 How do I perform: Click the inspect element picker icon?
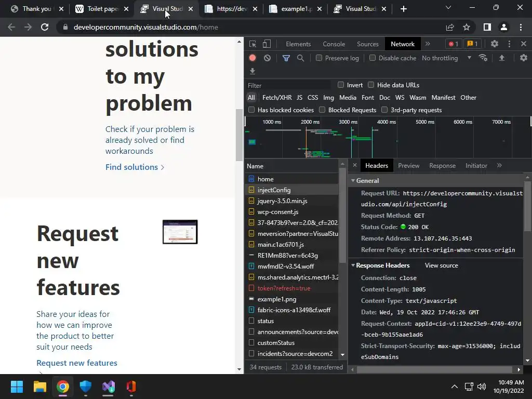tap(252, 44)
